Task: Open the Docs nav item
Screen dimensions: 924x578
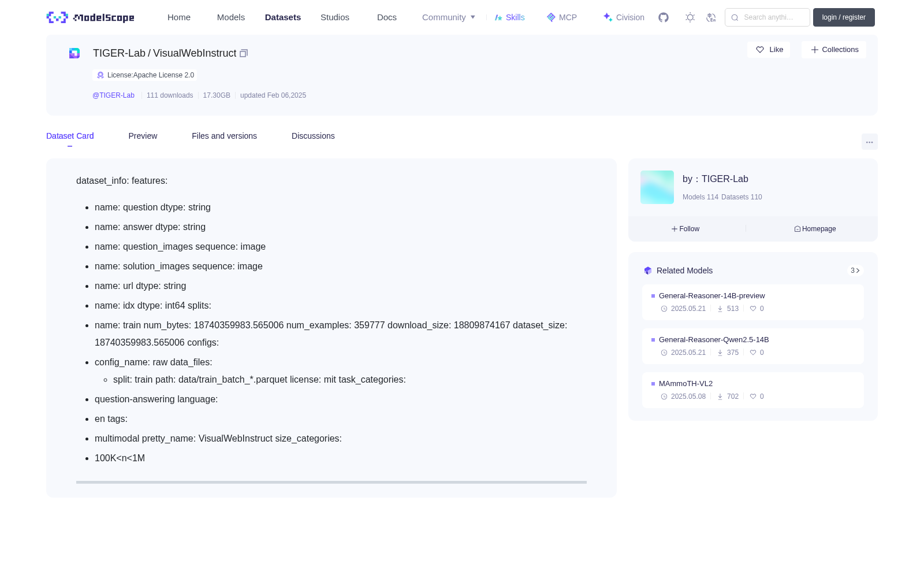Action: click(387, 17)
